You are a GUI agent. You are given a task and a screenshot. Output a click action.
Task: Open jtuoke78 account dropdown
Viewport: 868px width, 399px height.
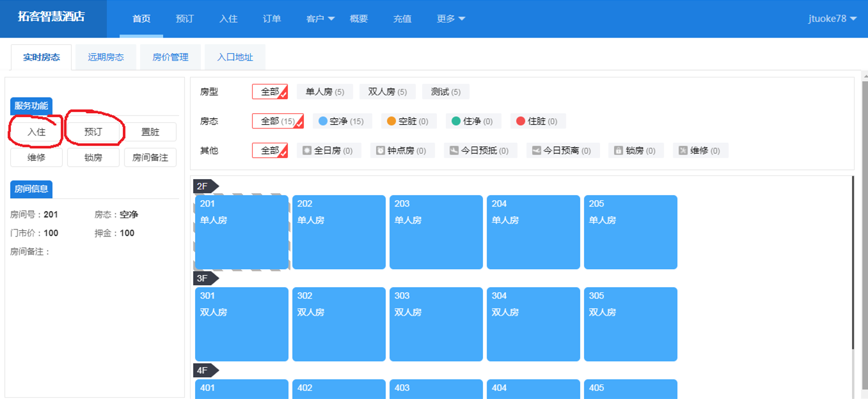point(832,19)
